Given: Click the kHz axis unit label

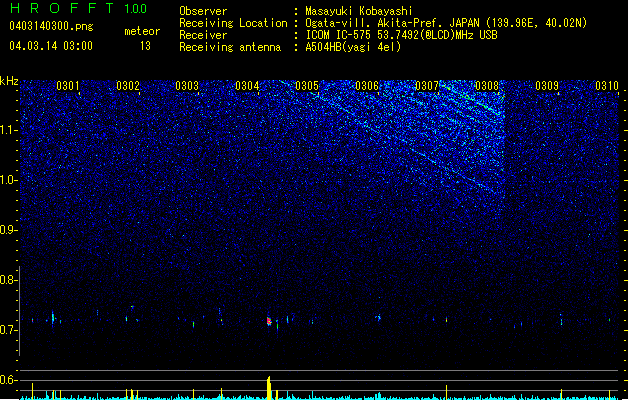Looking at the screenshot, I should click(x=9, y=81).
